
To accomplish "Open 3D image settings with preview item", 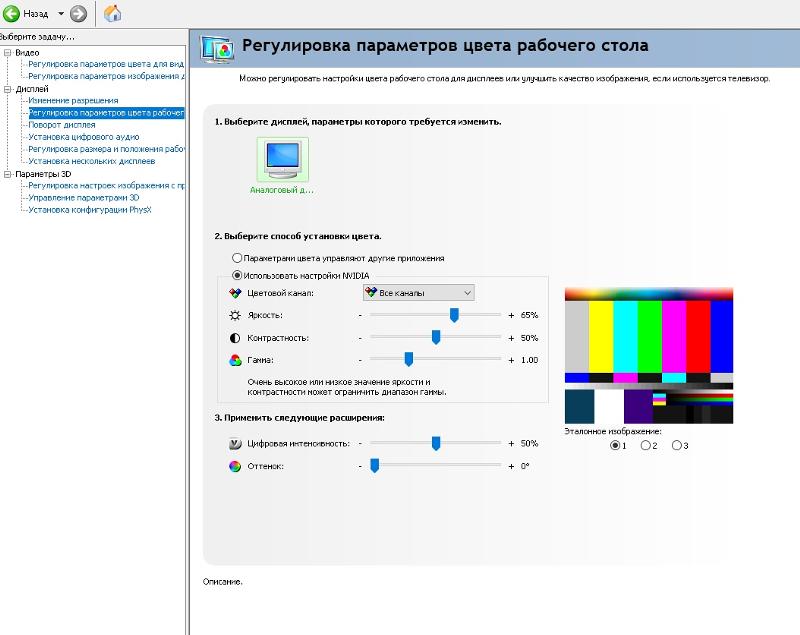I will [x=106, y=186].
